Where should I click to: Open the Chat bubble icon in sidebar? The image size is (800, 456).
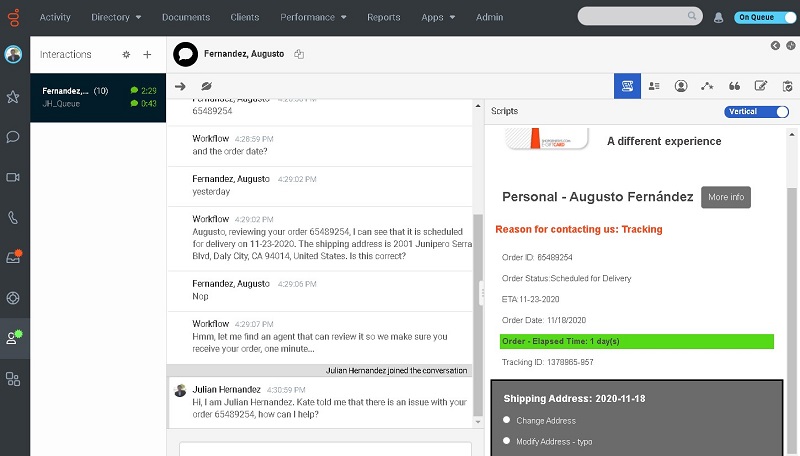[x=13, y=137]
